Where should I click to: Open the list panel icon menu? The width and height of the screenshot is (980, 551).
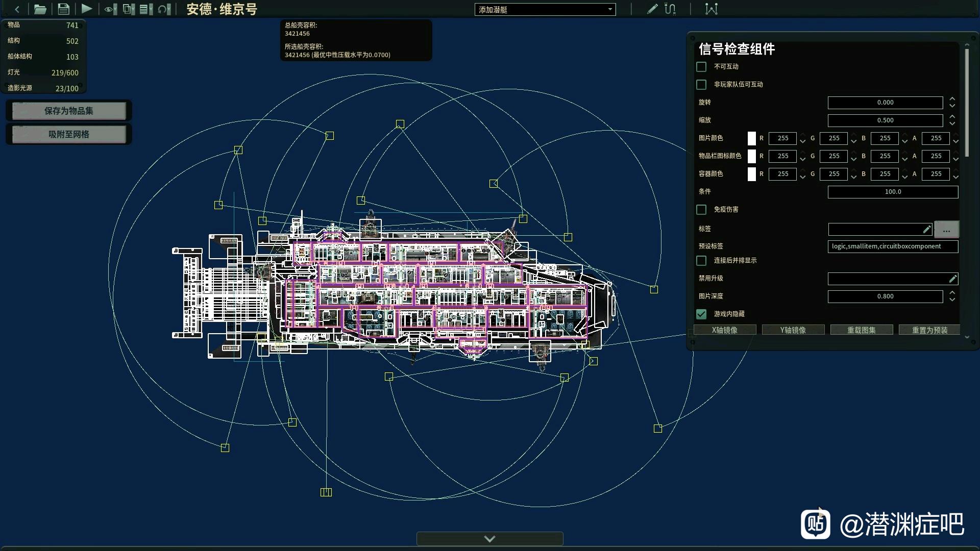(146, 9)
